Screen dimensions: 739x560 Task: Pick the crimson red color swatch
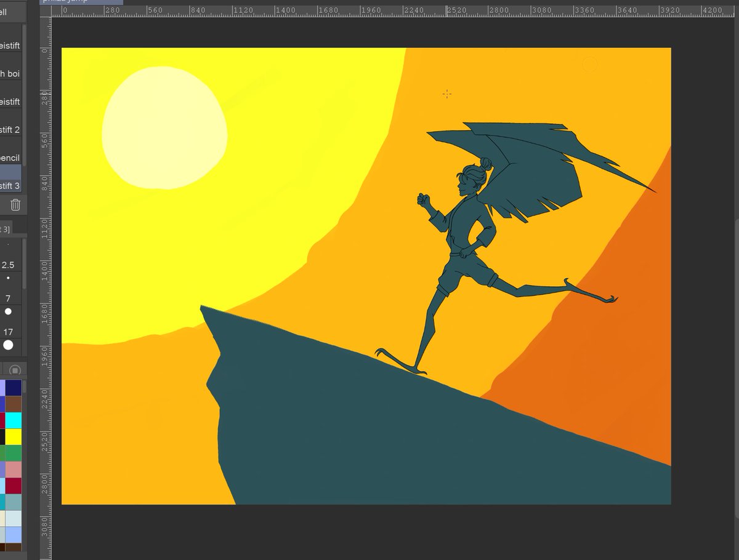[14, 486]
